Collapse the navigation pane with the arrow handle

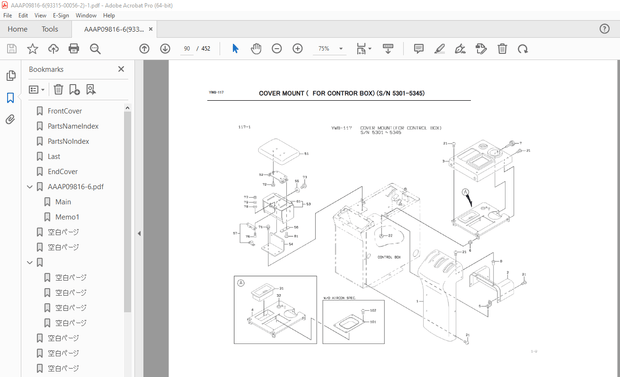[139, 233]
